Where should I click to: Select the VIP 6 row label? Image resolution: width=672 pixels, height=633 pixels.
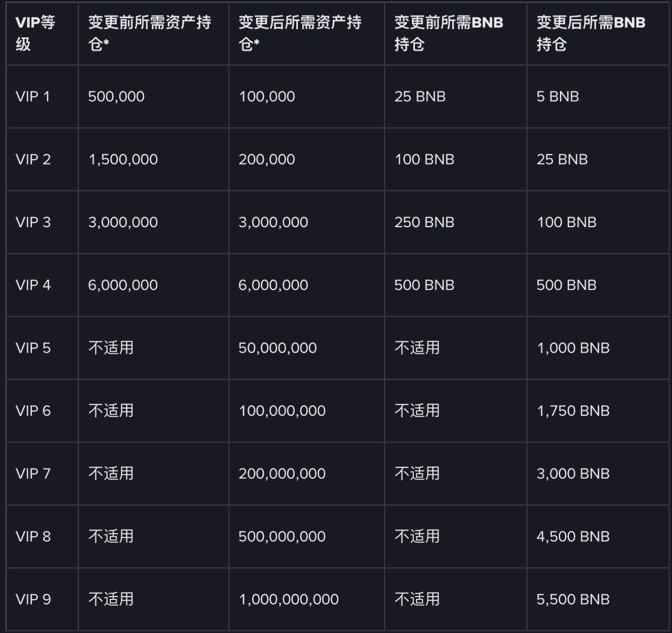[33, 411]
